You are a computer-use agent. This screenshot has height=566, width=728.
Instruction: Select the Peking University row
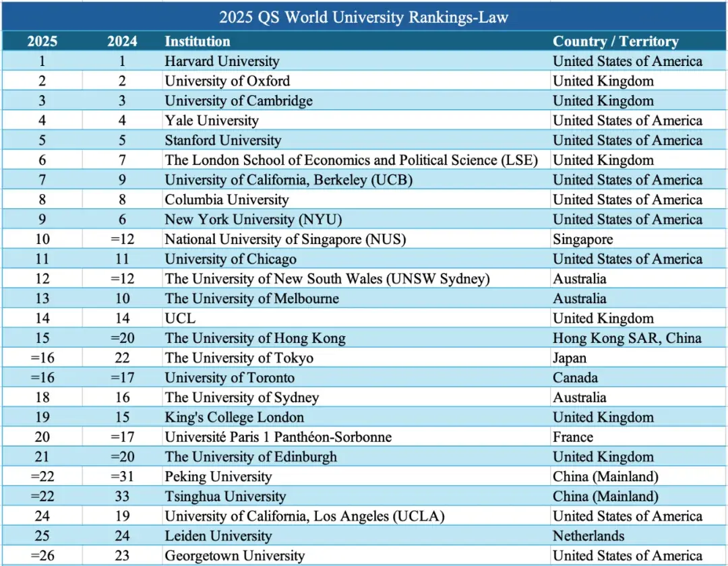tap(216, 476)
